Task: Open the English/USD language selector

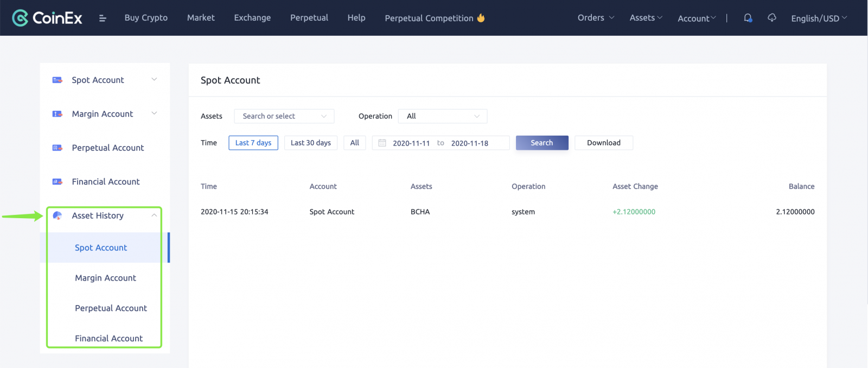Action: 819,18
